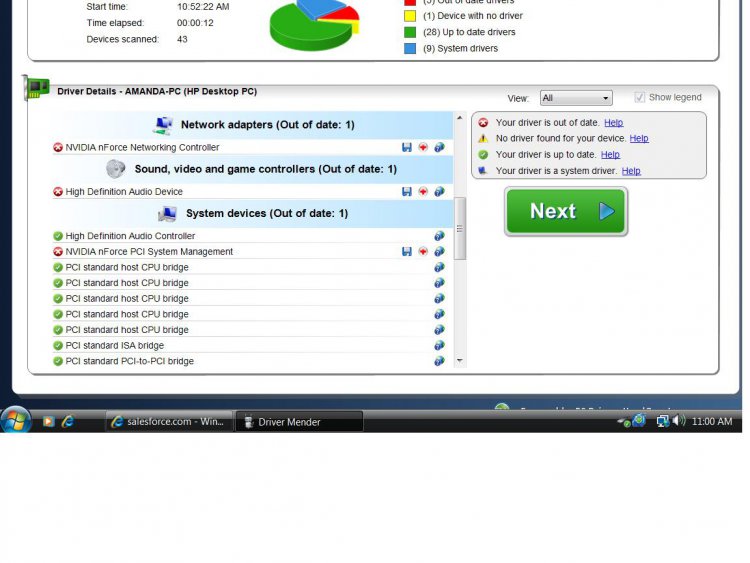Click the System devices category icon

(x=167, y=213)
